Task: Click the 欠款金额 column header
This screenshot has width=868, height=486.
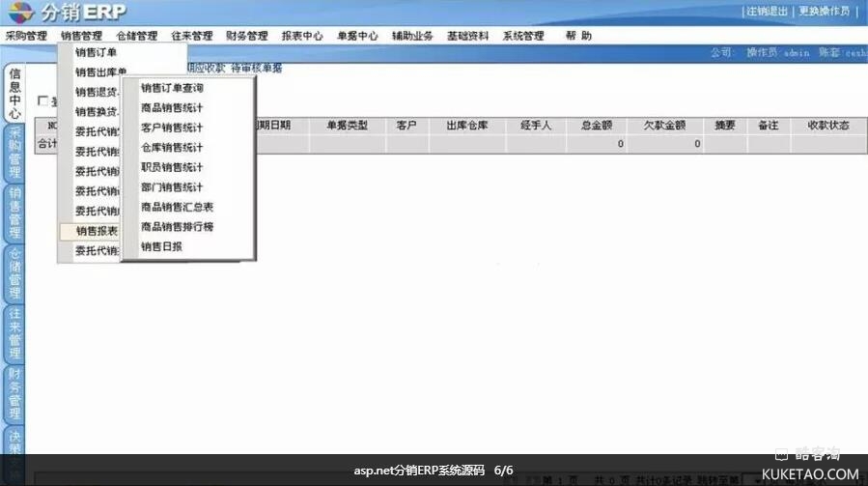Action: tap(664, 126)
